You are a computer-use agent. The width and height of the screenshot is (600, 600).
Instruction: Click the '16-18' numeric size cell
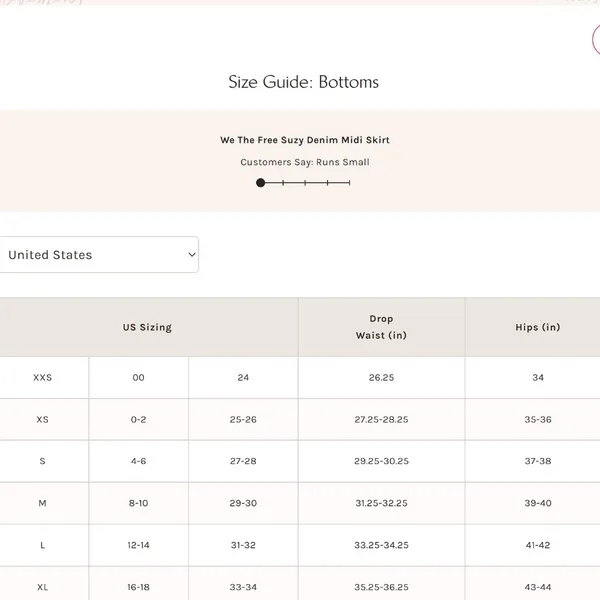(139, 584)
